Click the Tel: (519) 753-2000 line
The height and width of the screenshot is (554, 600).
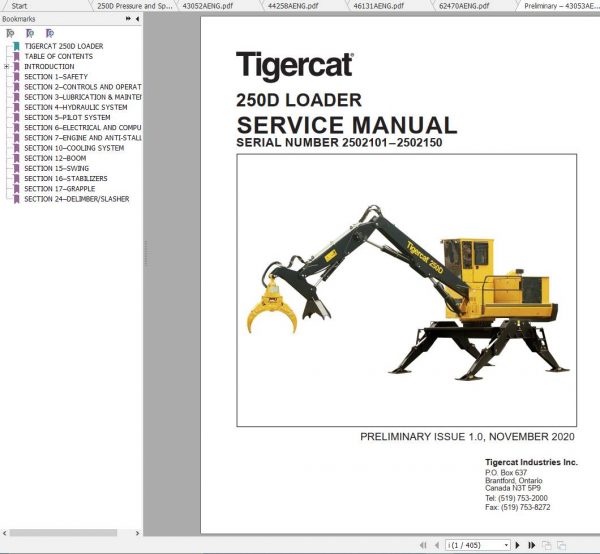pos(516,499)
